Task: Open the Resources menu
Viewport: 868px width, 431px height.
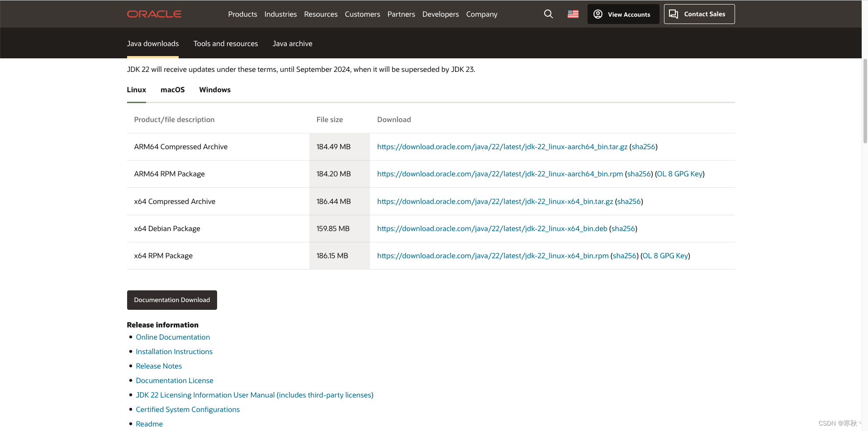Action: 321,14
